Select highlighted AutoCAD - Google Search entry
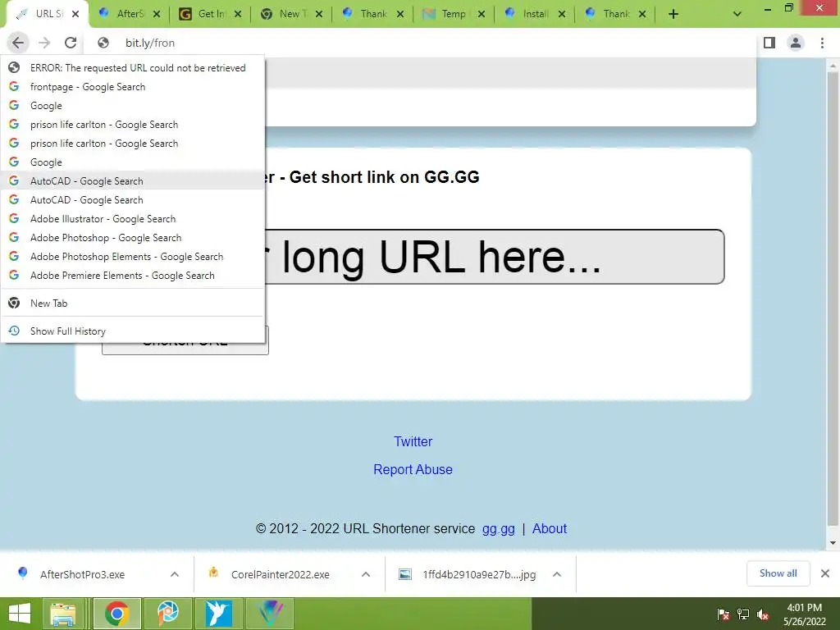The image size is (840, 630). (133, 181)
